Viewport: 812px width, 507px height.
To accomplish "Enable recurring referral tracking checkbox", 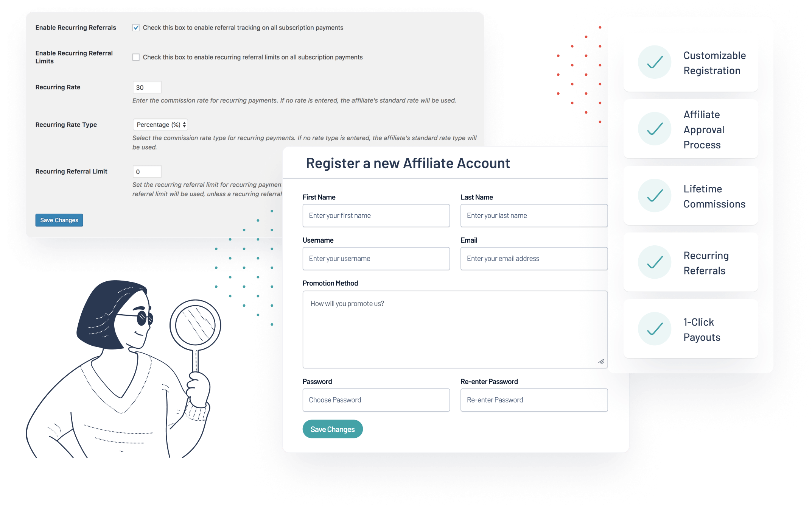I will pyautogui.click(x=135, y=28).
